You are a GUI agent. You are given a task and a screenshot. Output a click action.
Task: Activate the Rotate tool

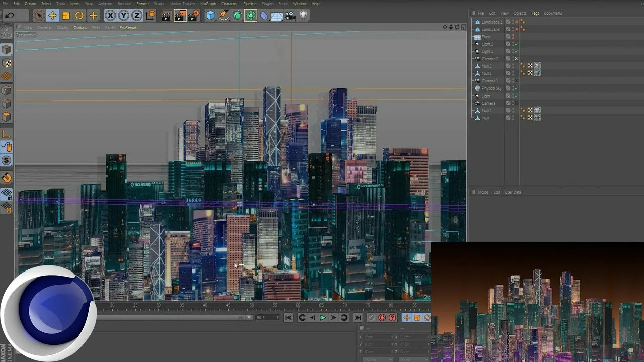(x=78, y=15)
